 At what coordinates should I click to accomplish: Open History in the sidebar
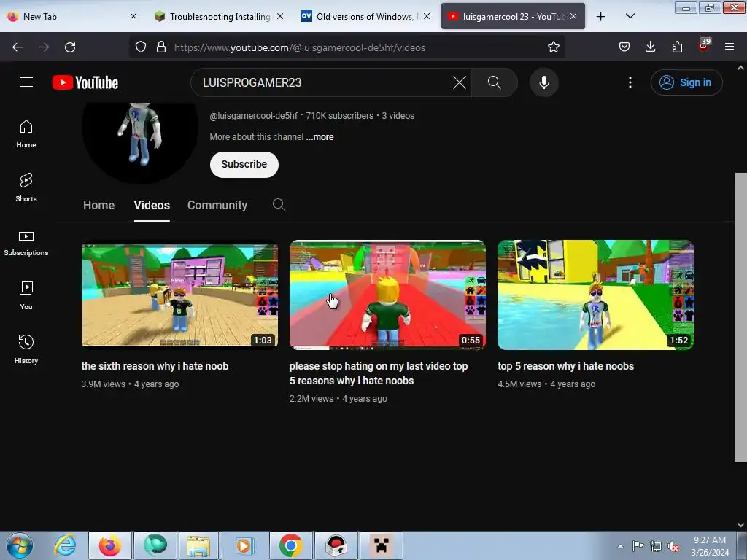pyautogui.click(x=26, y=349)
